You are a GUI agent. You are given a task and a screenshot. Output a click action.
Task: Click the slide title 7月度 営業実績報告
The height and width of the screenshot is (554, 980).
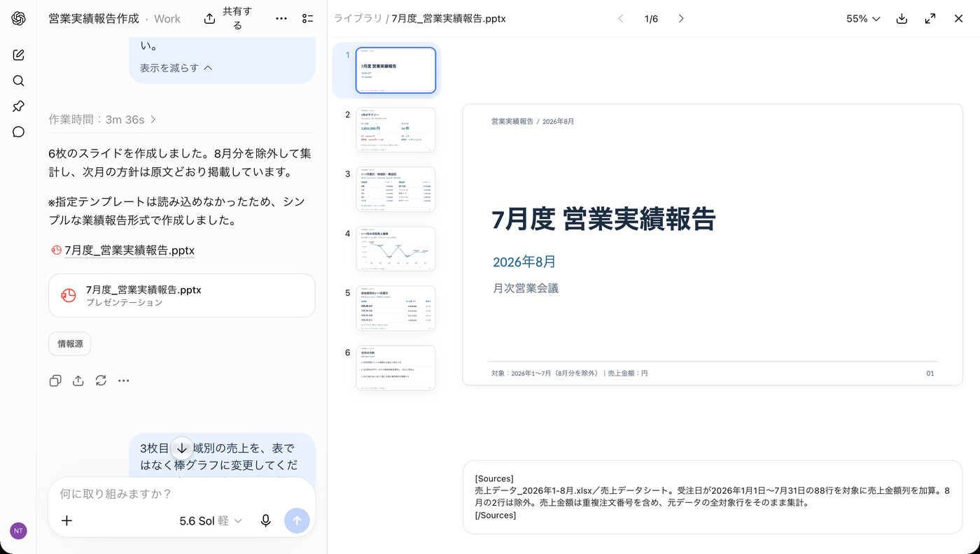pos(603,219)
